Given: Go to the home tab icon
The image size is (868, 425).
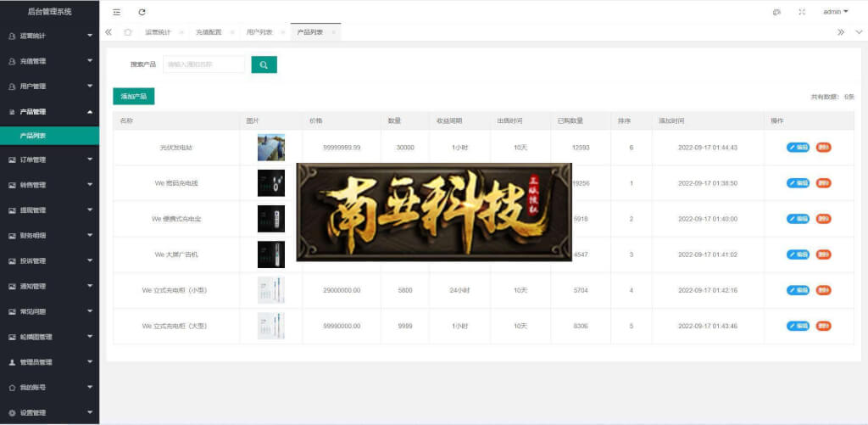Looking at the screenshot, I should (x=128, y=32).
